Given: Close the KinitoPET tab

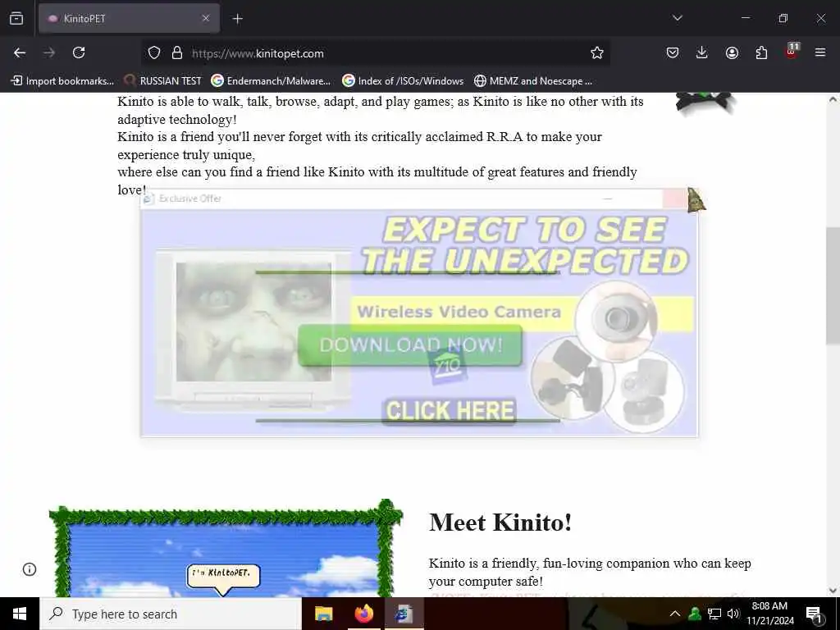Looking at the screenshot, I should (206, 18).
